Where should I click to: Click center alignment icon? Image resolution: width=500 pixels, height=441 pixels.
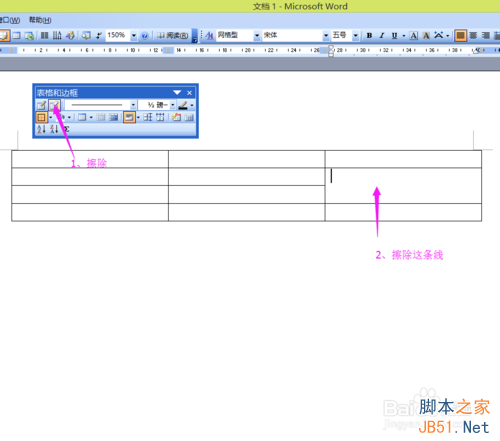(473, 35)
